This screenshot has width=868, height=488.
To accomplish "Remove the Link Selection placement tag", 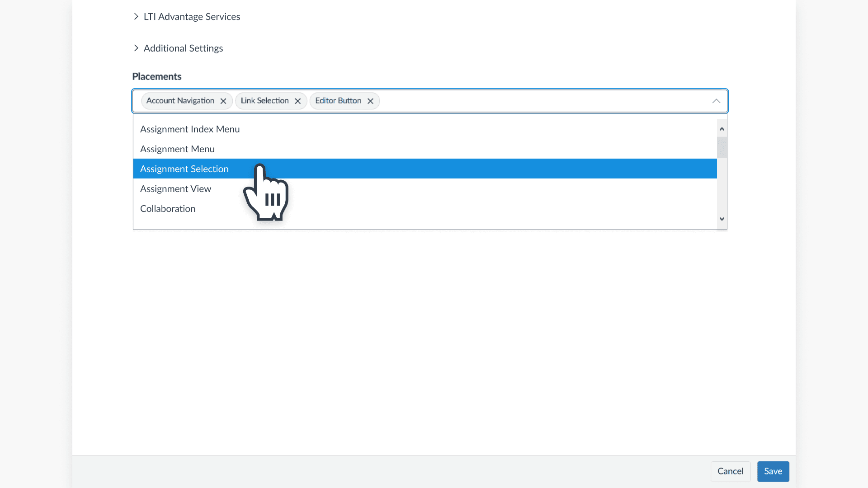I will (x=297, y=101).
